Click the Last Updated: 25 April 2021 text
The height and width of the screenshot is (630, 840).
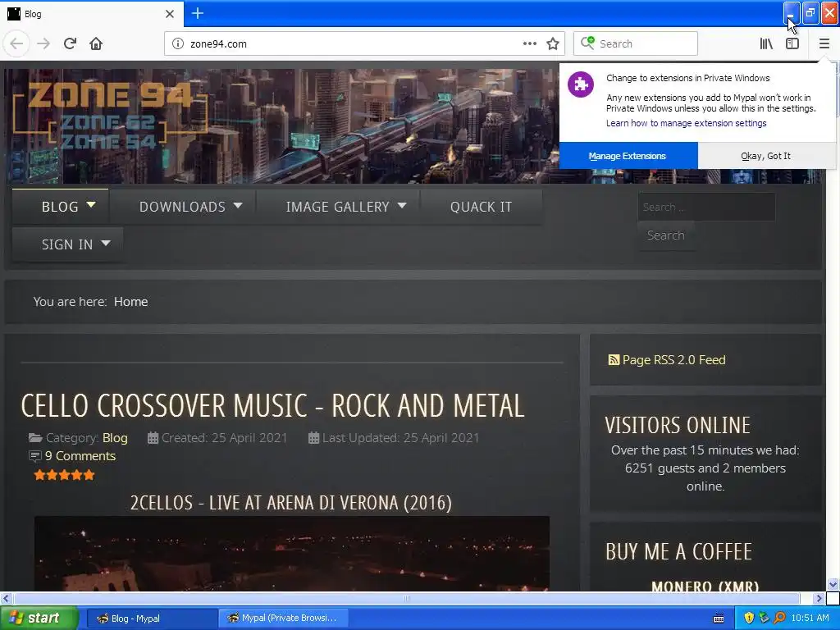400,438
